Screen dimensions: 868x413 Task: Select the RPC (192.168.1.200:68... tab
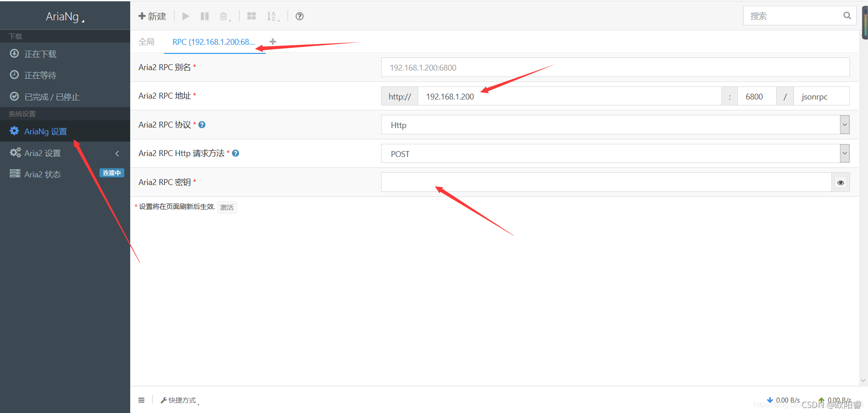[x=214, y=42]
